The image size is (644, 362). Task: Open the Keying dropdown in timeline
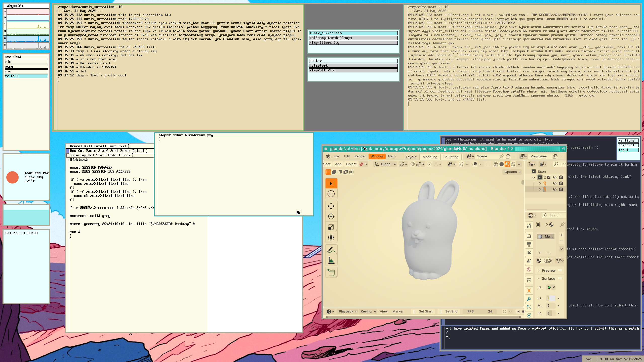(368, 311)
